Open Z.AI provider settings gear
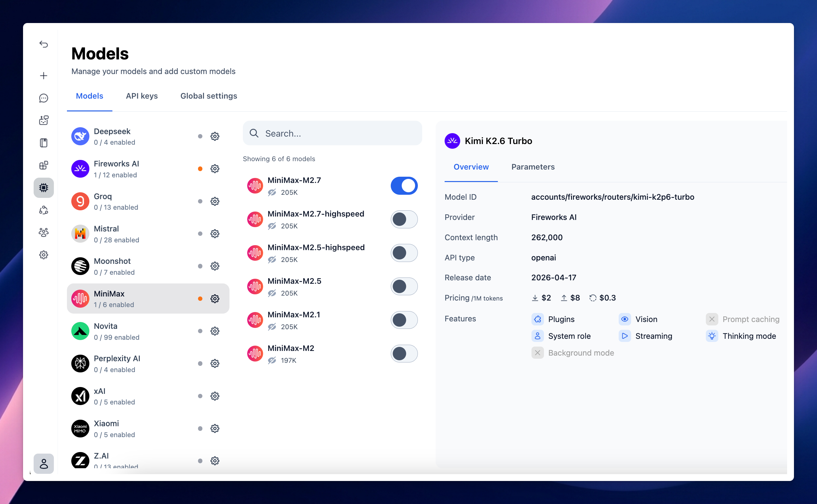Screen dimensions: 817x504 tap(215, 461)
